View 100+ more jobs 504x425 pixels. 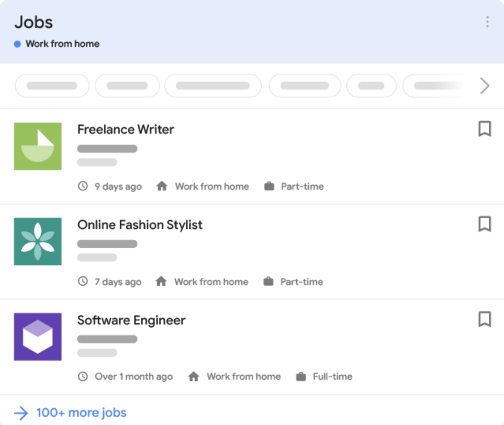tap(80, 412)
